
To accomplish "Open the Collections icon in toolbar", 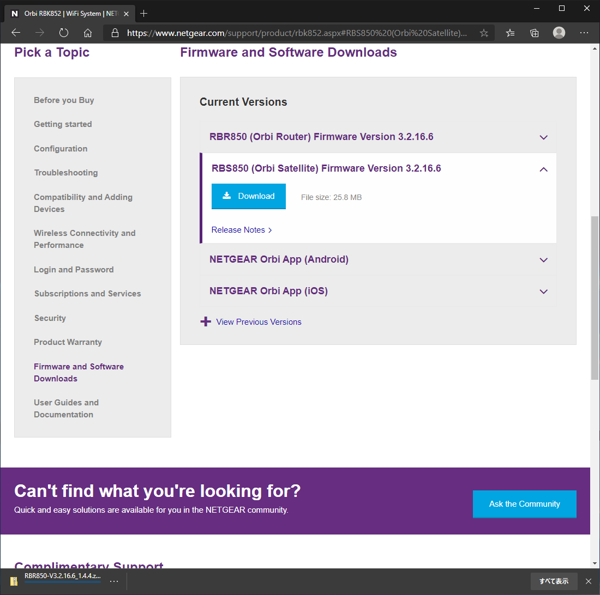I will pyautogui.click(x=534, y=33).
